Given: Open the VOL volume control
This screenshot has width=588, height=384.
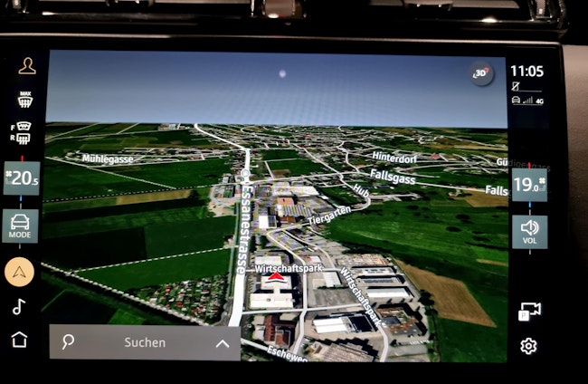Looking at the screenshot, I should (529, 231).
